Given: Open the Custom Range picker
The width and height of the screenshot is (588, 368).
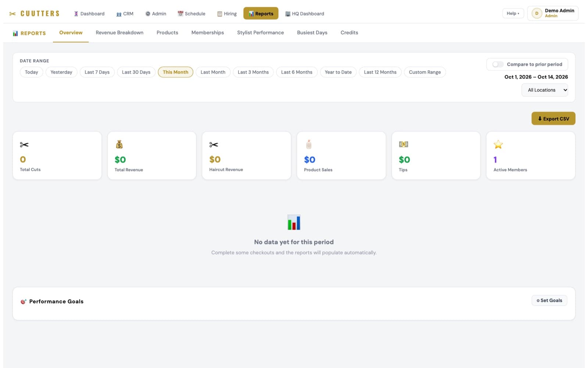Looking at the screenshot, I should 425,72.
